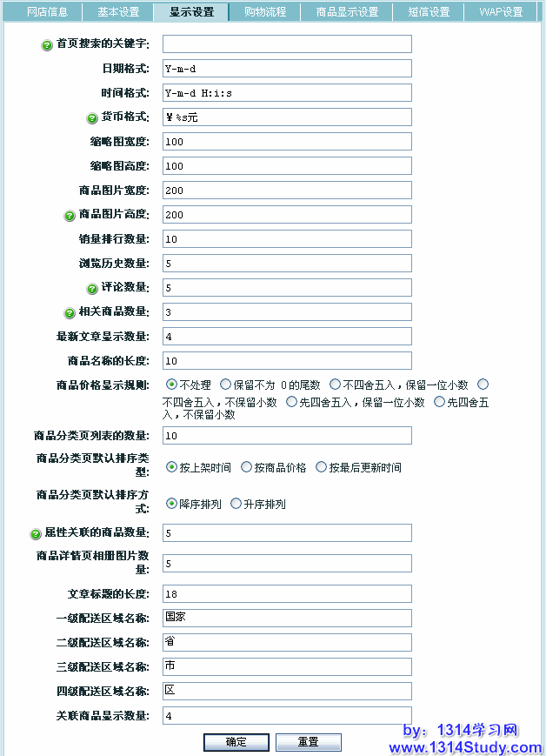Focus the 日期格式 input field
Image resolution: width=546 pixels, height=756 pixels.
point(286,69)
